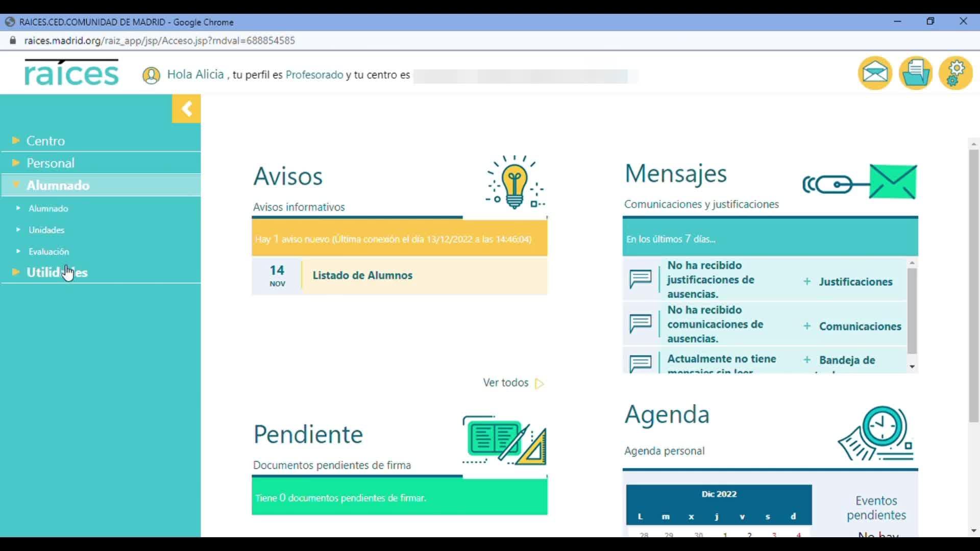980x551 pixels.
Task: Open Listado de Alumnos notice
Action: 362,275
